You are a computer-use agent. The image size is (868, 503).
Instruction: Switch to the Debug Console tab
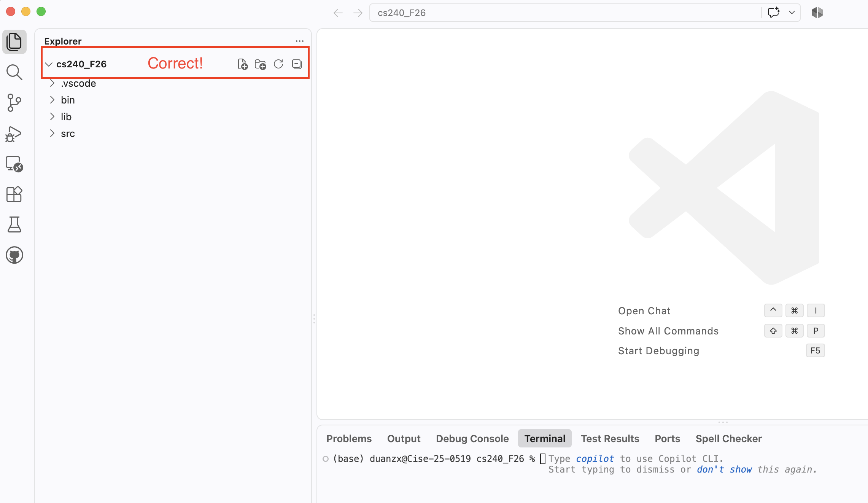coord(472,439)
